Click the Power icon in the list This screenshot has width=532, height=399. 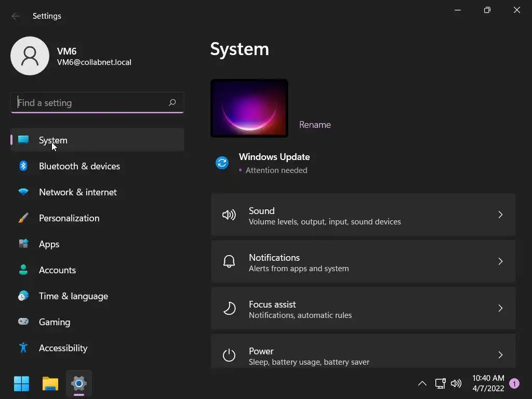[x=229, y=355]
